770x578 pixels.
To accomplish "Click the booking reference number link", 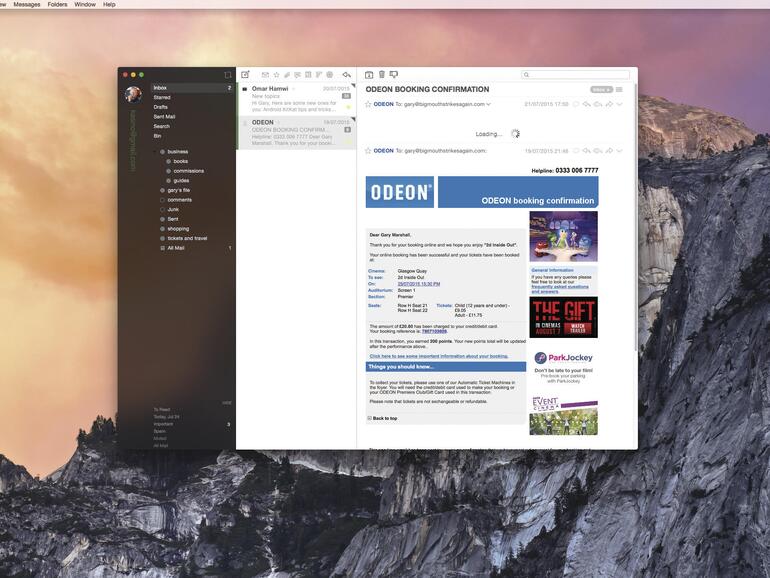I will click(434, 331).
